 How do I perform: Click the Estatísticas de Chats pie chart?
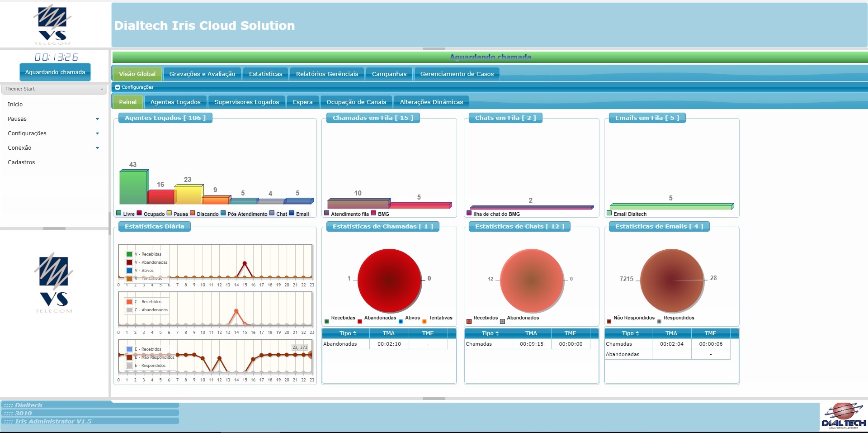coord(532,281)
